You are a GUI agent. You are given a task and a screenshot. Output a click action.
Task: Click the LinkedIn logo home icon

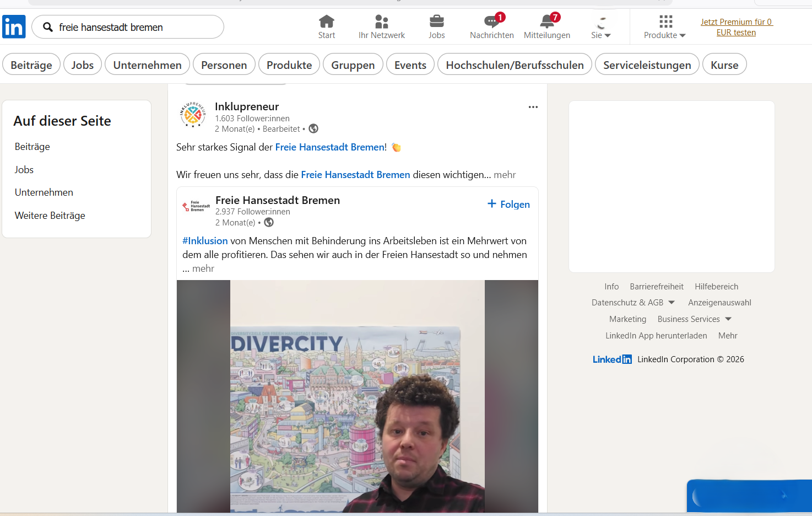click(x=14, y=26)
